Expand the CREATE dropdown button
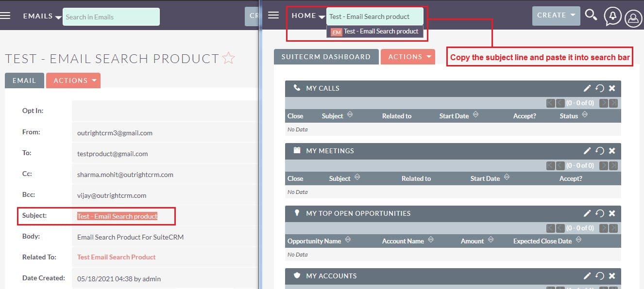 coord(556,16)
